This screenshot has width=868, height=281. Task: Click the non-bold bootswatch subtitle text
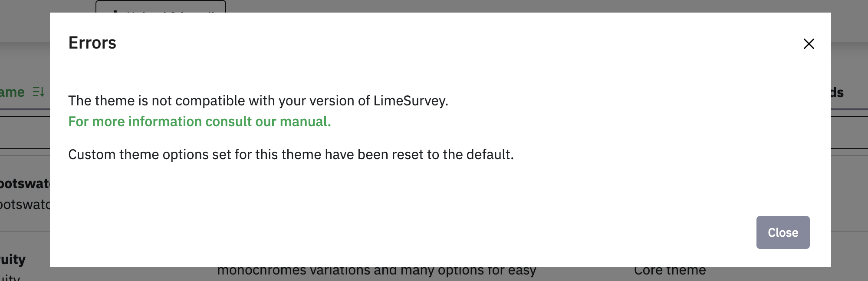[x=25, y=205]
